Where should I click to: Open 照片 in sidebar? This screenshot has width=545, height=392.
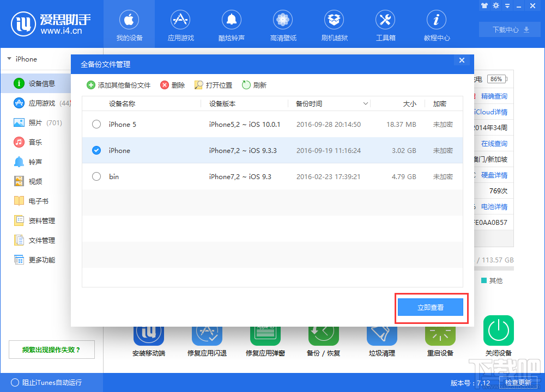pyautogui.click(x=35, y=122)
